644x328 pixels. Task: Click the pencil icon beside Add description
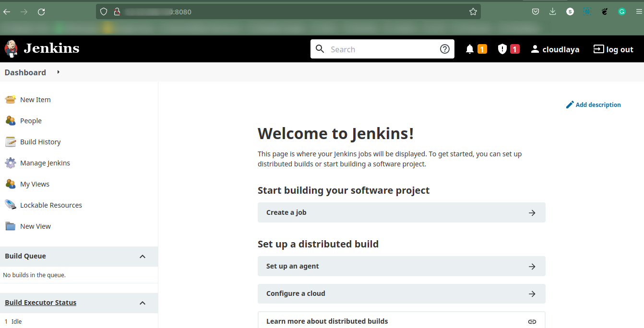coord(570,105)
